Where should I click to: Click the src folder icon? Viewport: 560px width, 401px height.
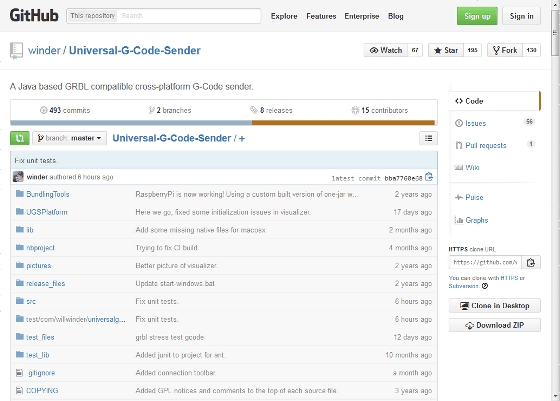[20, 301]
